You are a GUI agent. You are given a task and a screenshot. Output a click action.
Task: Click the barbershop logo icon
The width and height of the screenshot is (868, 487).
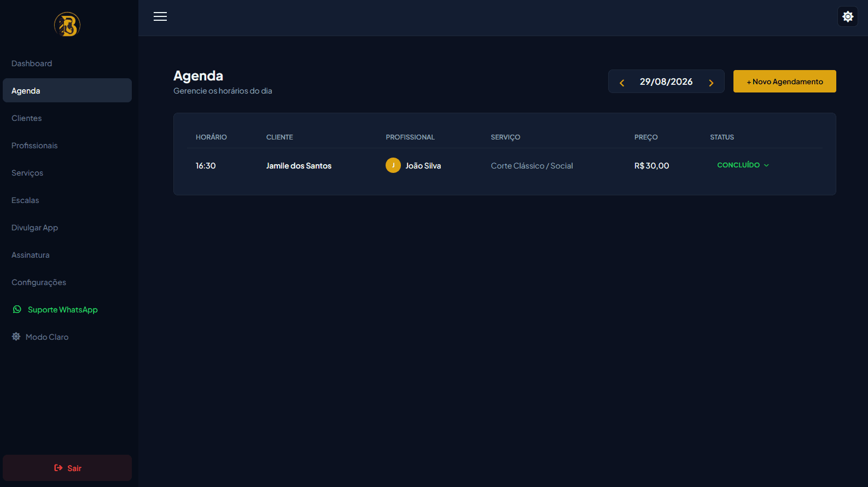67,25
